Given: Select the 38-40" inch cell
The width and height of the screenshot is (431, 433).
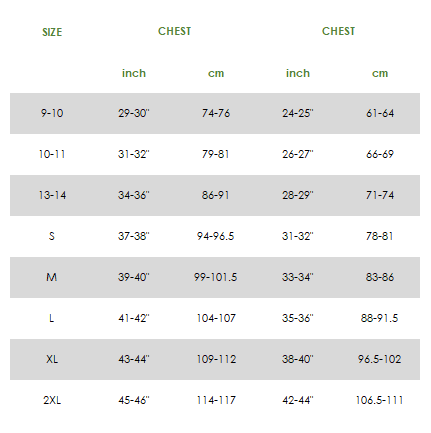Looking at the screenshot, I should click(x=298, y=359).
